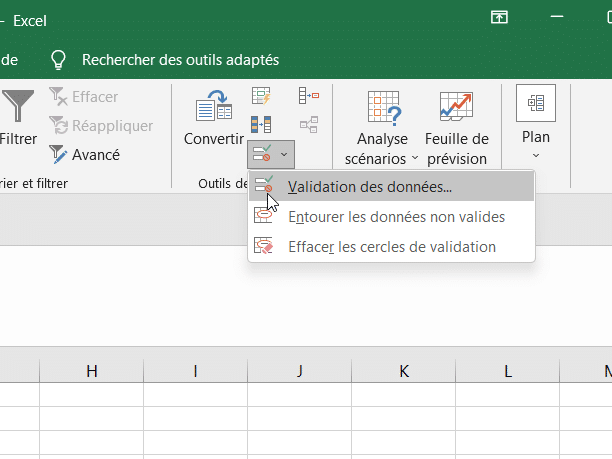This screenshot has height=459, width=612.
Task: Select Entourer les données non valides
Action: (391, 217)
